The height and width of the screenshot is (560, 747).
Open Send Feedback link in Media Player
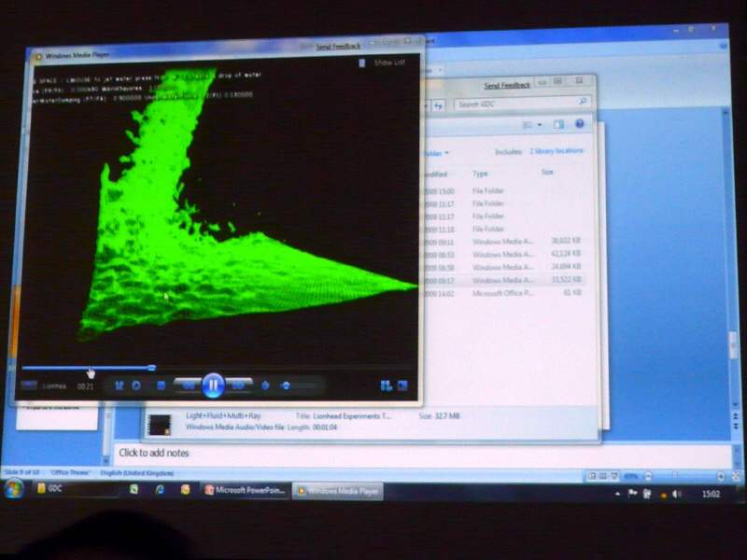(x=338, y=46)
